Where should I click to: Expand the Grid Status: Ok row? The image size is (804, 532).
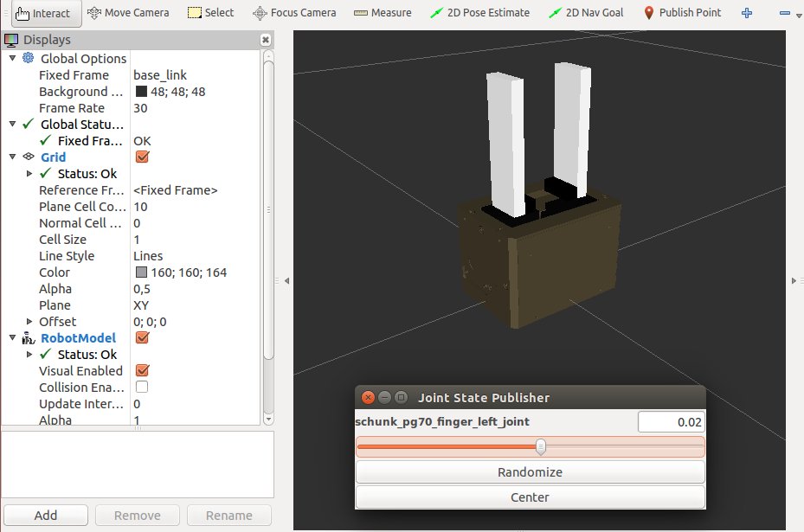coord(29,174)
